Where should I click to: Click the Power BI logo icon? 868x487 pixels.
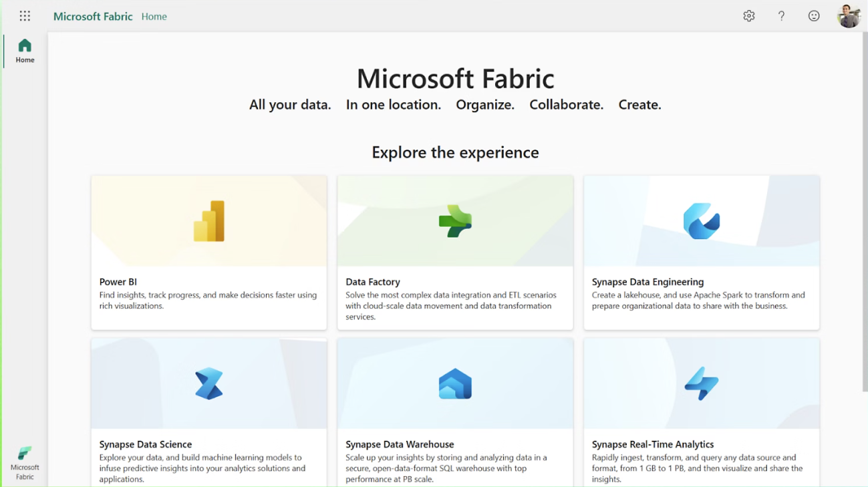click(209, 221)
